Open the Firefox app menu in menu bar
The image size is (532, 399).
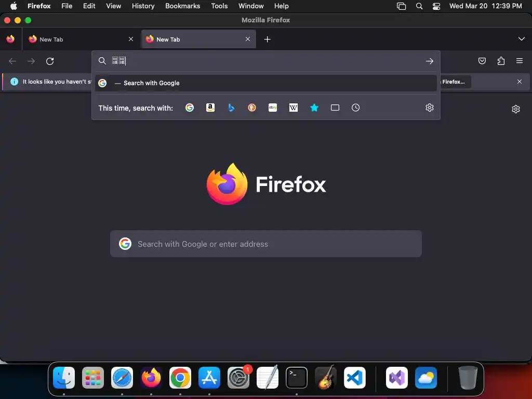pyautogui.click(x=39, y=6)
